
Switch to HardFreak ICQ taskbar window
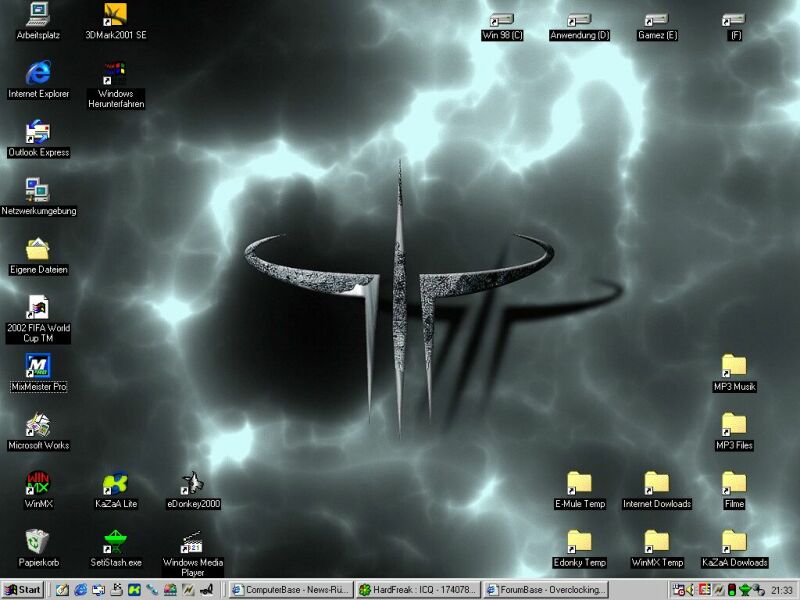pos(418,590)
